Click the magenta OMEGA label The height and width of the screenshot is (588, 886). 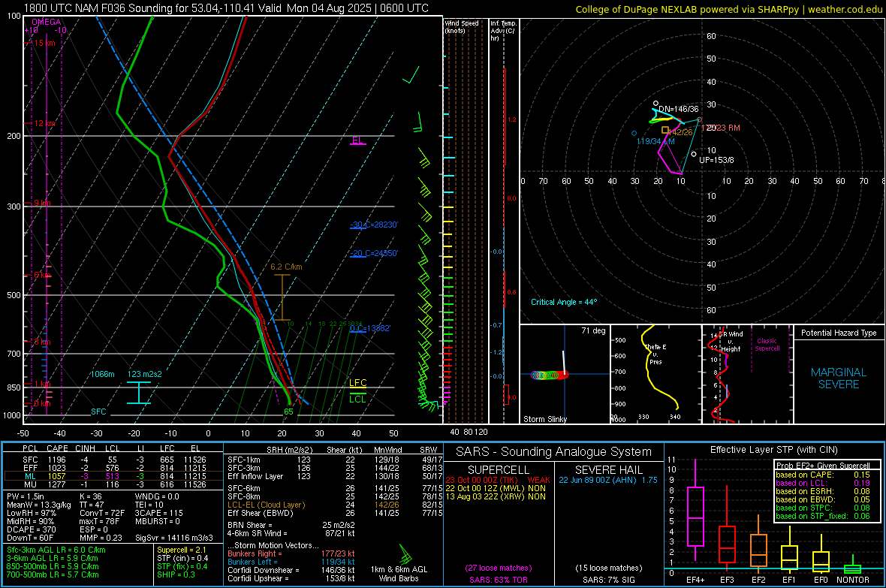(47, 22)
